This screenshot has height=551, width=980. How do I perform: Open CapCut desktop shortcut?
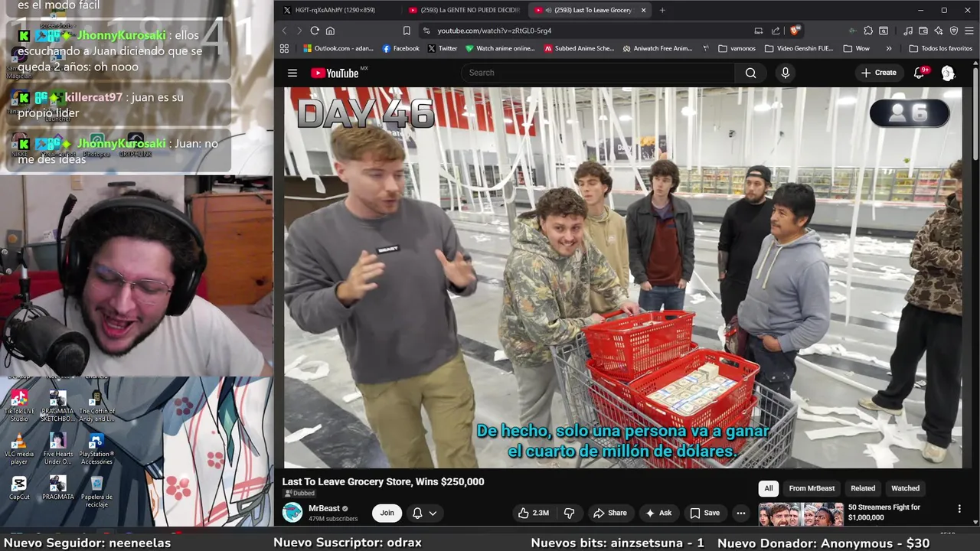click(19, 487)
